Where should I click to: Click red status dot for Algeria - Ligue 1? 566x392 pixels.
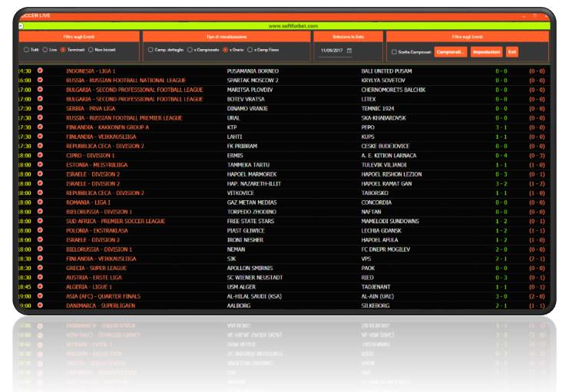(40, 286)
